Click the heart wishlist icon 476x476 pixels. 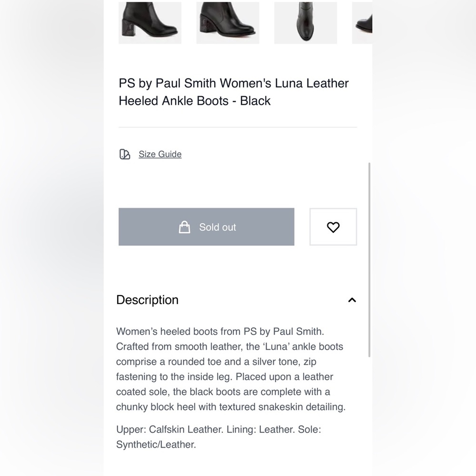click(x=333, y=227)
